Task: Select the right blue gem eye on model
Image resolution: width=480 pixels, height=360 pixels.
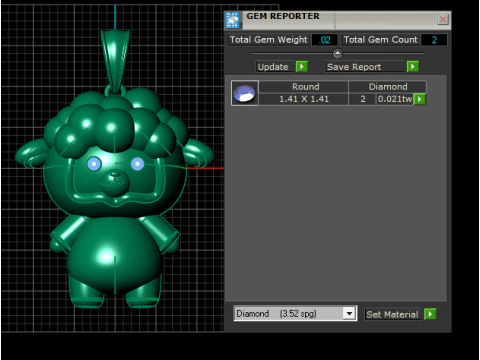Action: point(137,164)
